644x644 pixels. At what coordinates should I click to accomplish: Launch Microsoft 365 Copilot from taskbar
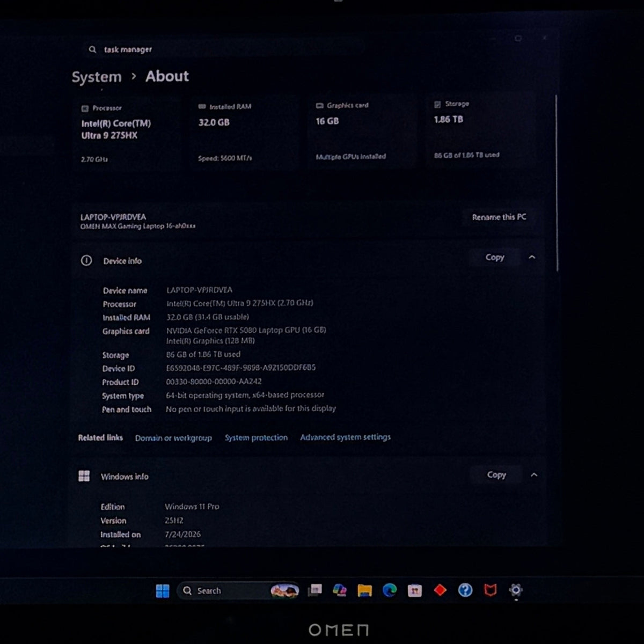pos(339,590)
